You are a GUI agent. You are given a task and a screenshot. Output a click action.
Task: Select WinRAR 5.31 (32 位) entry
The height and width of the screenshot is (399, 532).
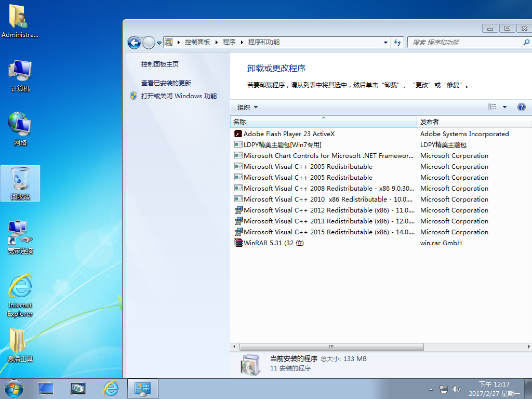click(273, 243)
